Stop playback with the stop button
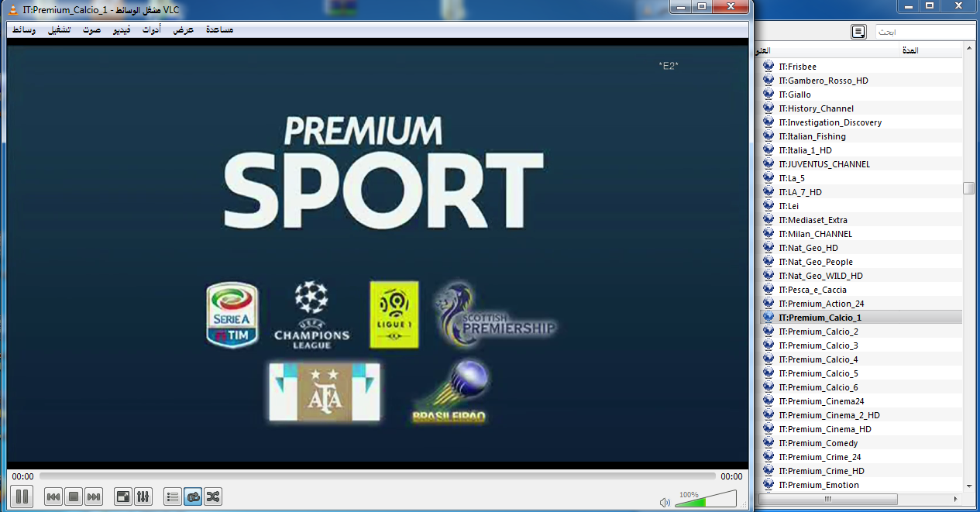 click(74, 497)
